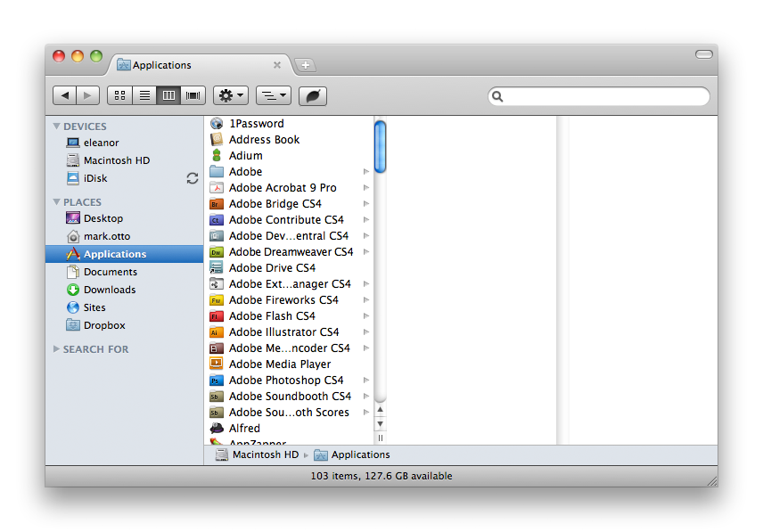Viewport: 763px width, 532px height.
Task: Click Macintosh HD in path bar
Action: tap(258, 454)
